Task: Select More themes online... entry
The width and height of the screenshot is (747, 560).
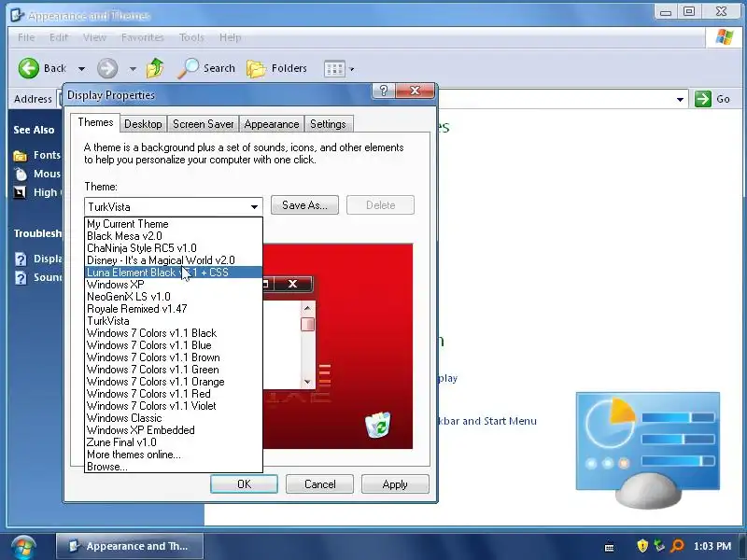Action: tap(174, 455)
